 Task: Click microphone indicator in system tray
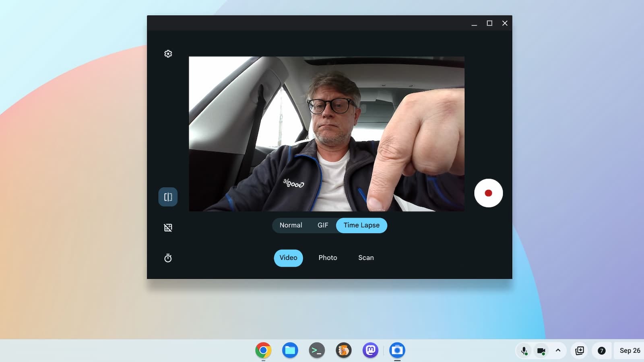[524, 351]
